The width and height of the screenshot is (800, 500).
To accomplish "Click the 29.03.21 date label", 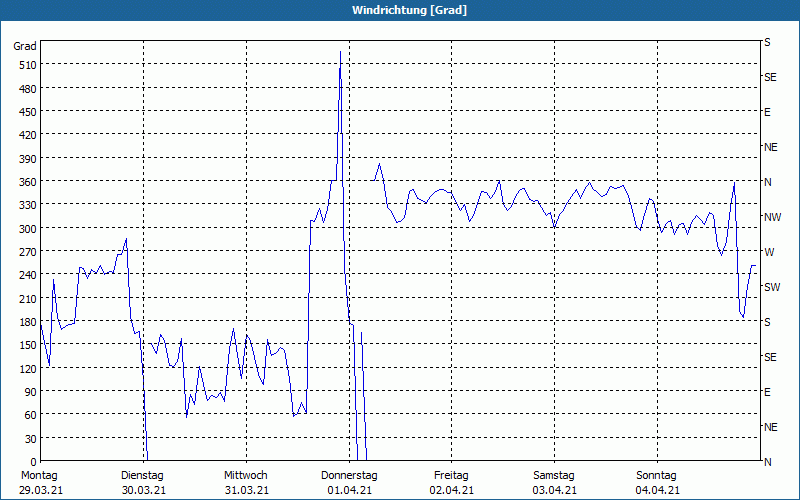I will [x=41, y=490].
